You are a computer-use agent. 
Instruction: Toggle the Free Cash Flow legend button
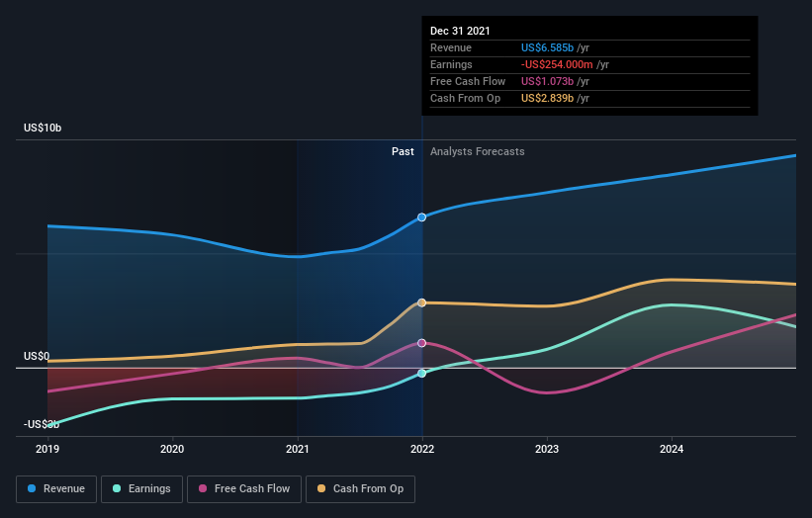click(244, 489)
